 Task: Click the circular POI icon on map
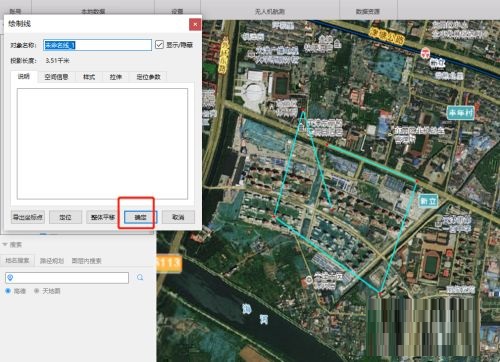point(309,279)
